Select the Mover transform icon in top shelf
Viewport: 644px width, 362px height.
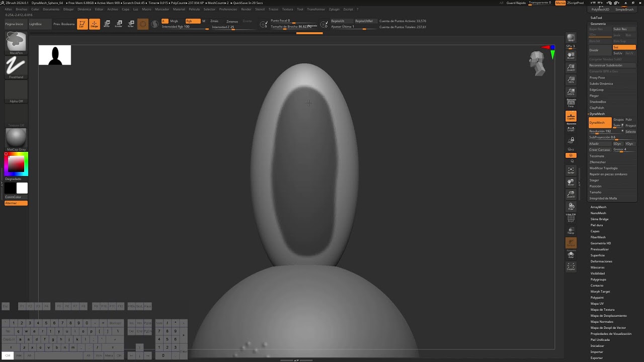coord(107,24)
